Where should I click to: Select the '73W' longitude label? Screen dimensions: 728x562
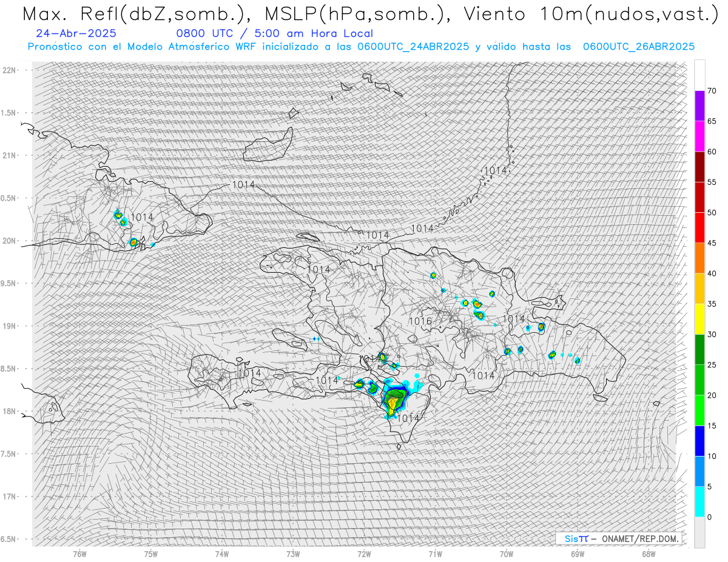[293, 553]
